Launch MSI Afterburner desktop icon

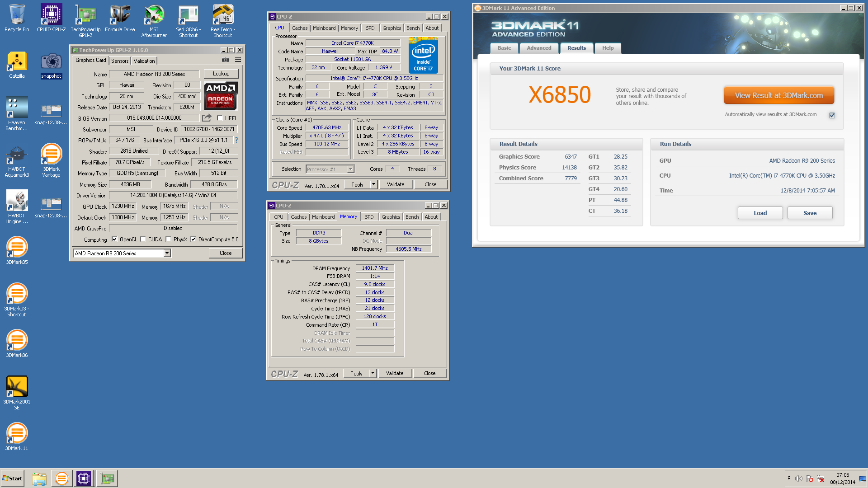pyautogui.click(x=154, y=20)
